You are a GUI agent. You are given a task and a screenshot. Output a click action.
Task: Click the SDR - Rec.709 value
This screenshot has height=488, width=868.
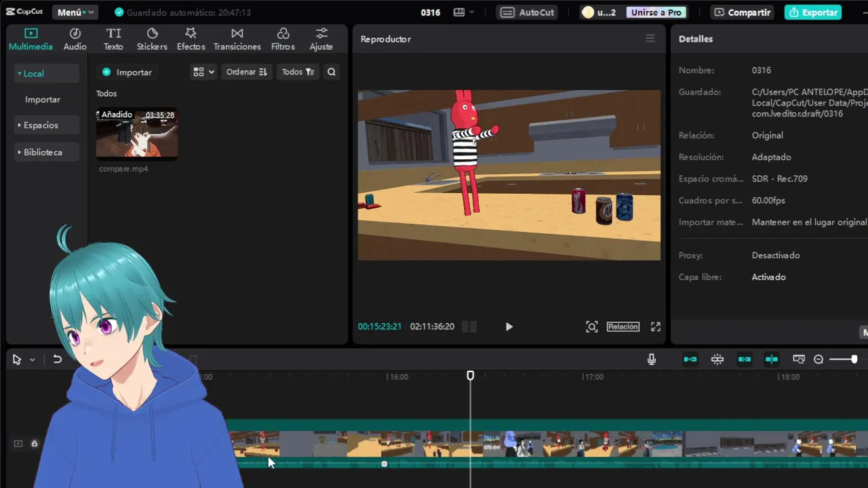(779, 179)
